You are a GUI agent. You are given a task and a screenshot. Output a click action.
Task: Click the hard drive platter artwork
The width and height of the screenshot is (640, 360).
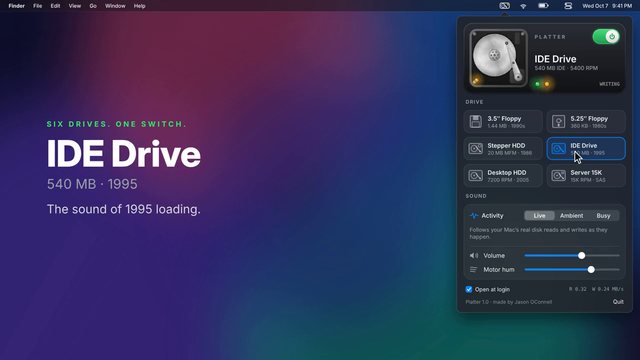[x=498, y=58]
